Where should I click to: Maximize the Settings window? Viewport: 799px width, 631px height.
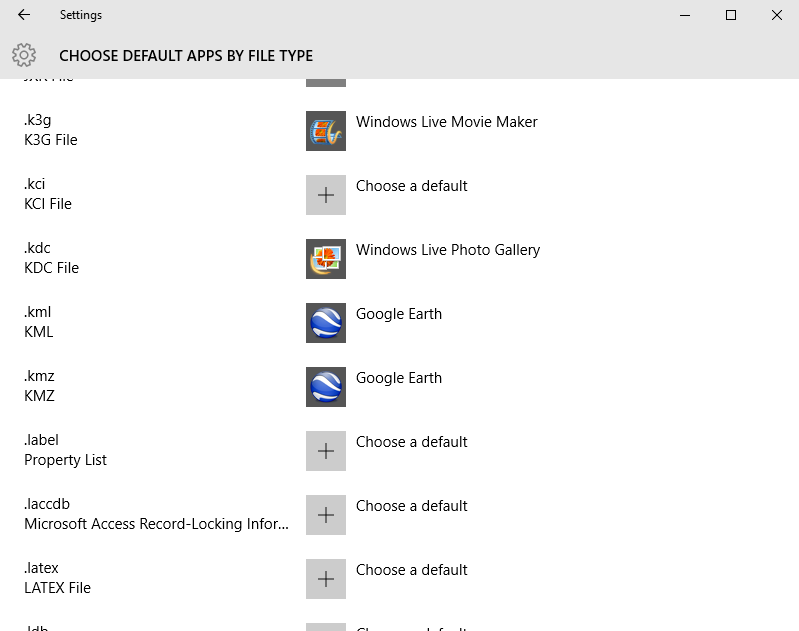[x=731, y=15]
